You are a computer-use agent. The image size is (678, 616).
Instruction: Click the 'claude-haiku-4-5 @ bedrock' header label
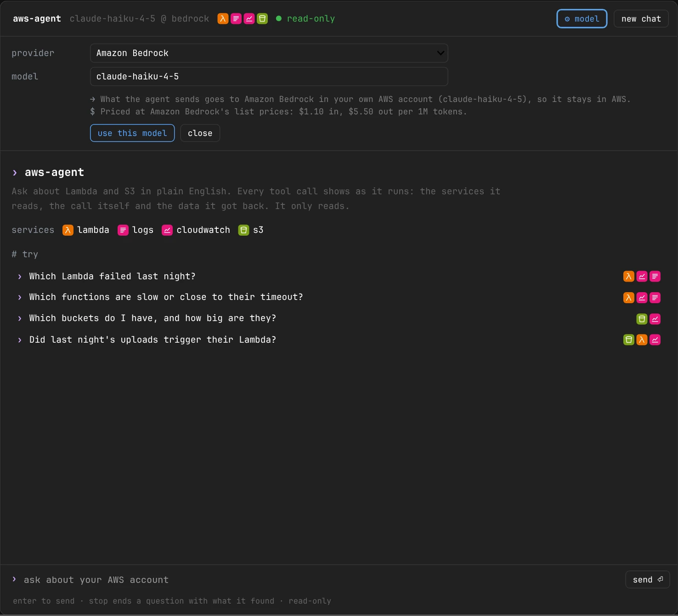click(x=139, y=19)
